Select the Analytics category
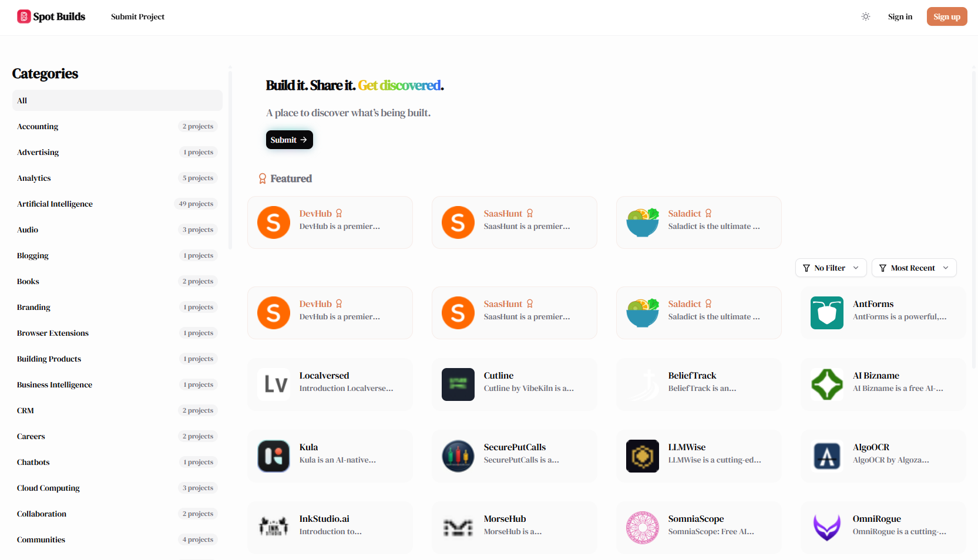 point(117,178)
